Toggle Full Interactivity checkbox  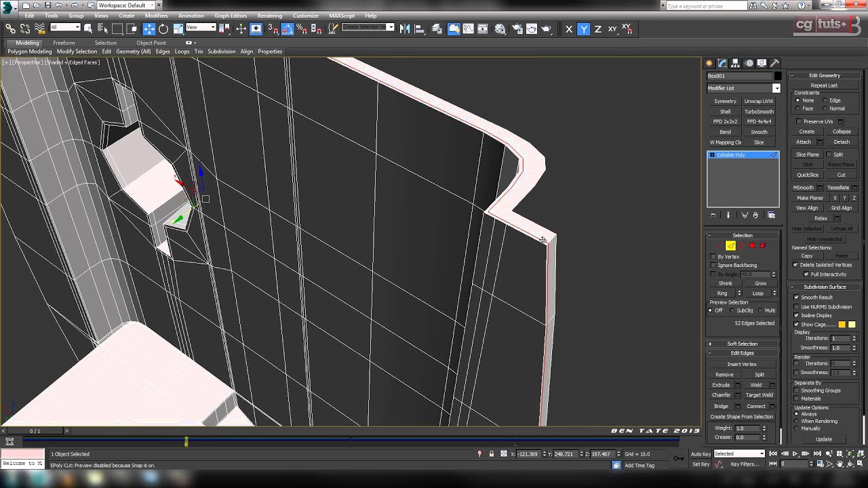tap(806, 274)
